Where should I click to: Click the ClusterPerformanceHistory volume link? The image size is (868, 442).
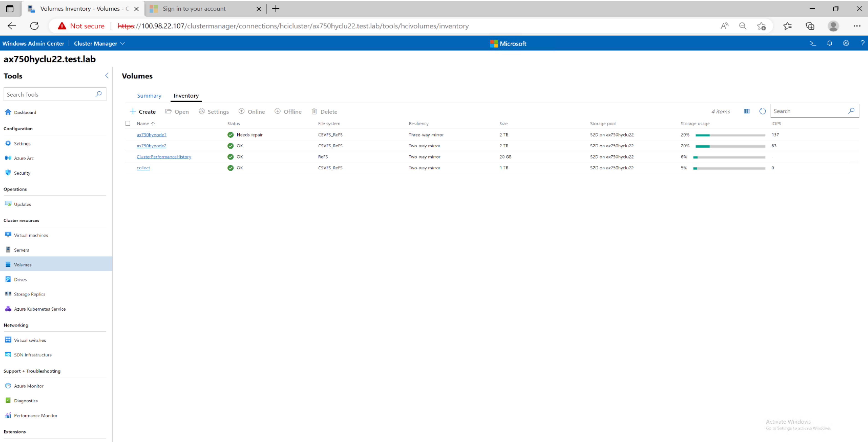[163, 157]
